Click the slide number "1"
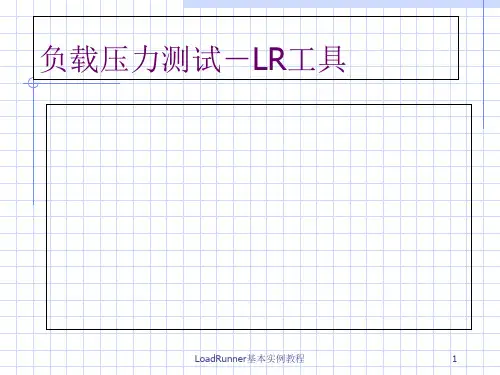This screenshot has height=375, width=500. coord(454,359)
